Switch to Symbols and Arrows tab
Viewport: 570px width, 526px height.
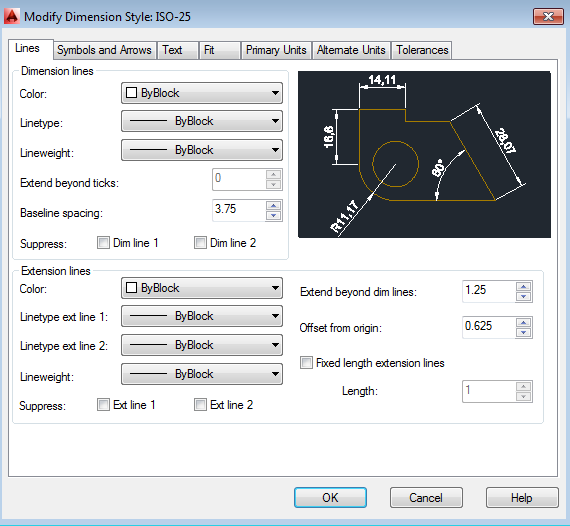pyautogui.click(x=104, y=50)
